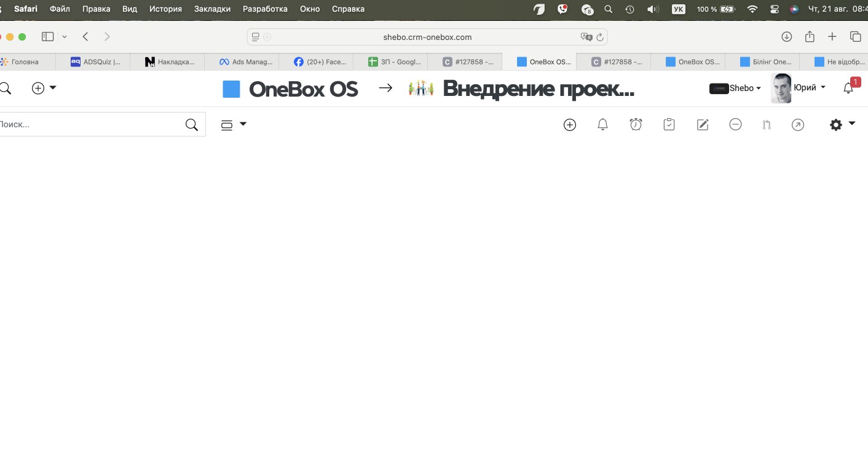The image size is (868, 460).
Task: Click the branch merge icon
Action: click(x=767, y=125)
